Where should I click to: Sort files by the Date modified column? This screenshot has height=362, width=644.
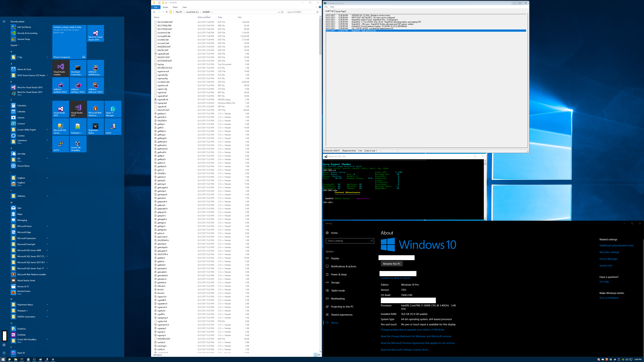tap(204, 17)
